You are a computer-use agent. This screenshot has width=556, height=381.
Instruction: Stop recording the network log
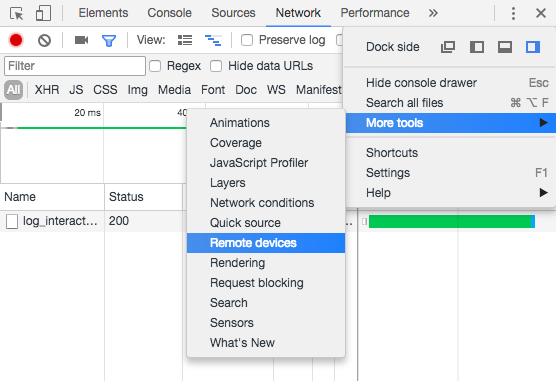pos(16,40)
